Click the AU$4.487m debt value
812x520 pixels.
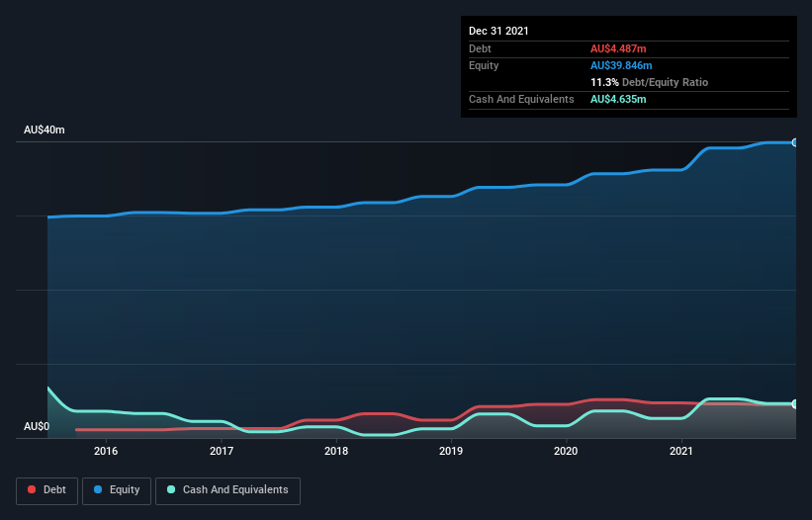[618, 48]
